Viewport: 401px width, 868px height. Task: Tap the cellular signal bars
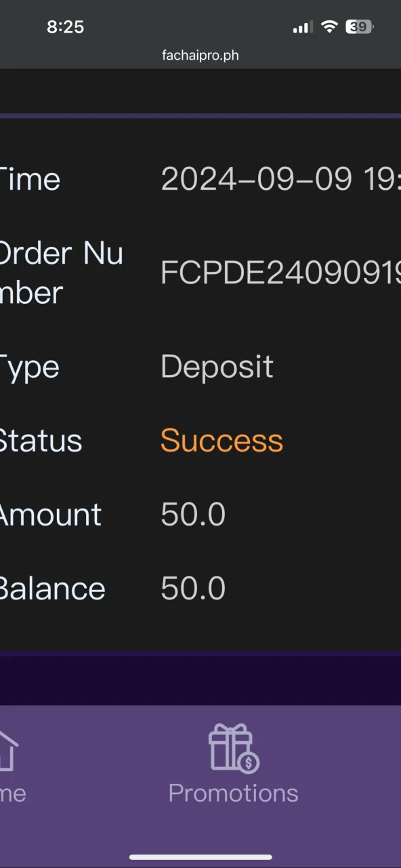pos(302,27)
